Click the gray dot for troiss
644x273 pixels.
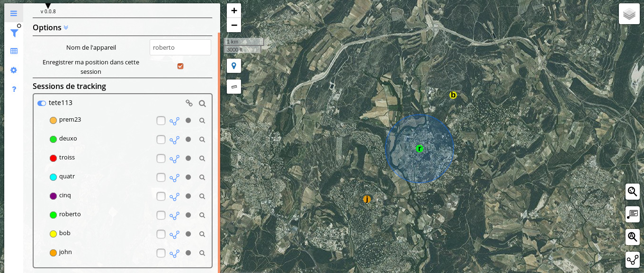[188, 159]
